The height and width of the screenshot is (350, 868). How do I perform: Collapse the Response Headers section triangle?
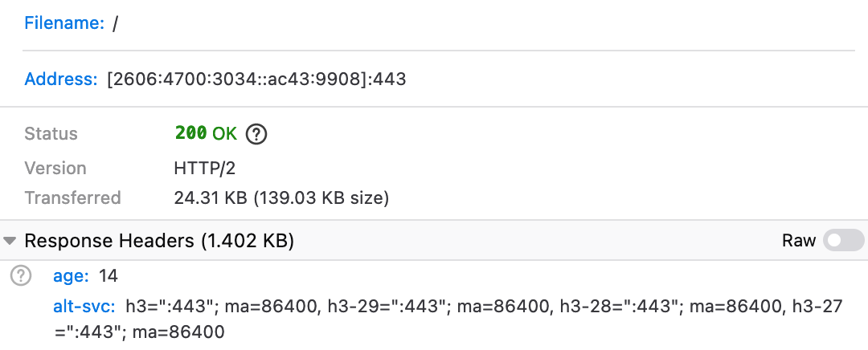10,241
